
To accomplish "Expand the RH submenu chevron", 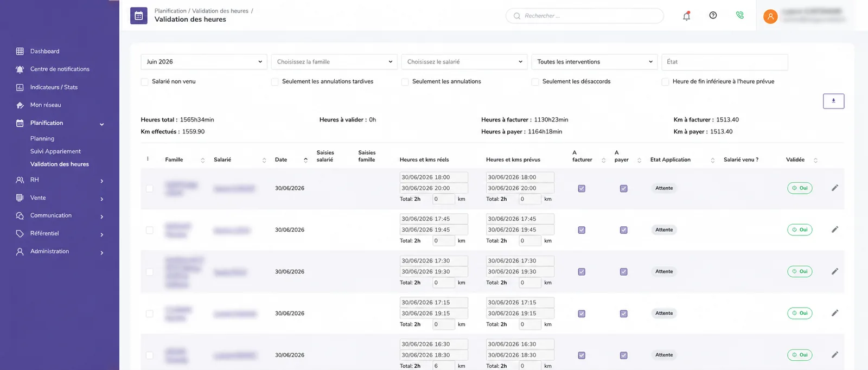I will click(x=101, y=181).
